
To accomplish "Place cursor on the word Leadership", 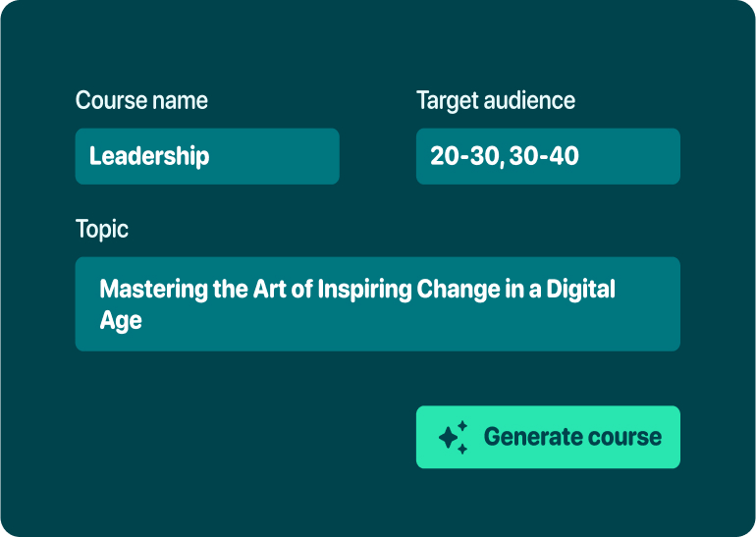I will pos(148,156).
